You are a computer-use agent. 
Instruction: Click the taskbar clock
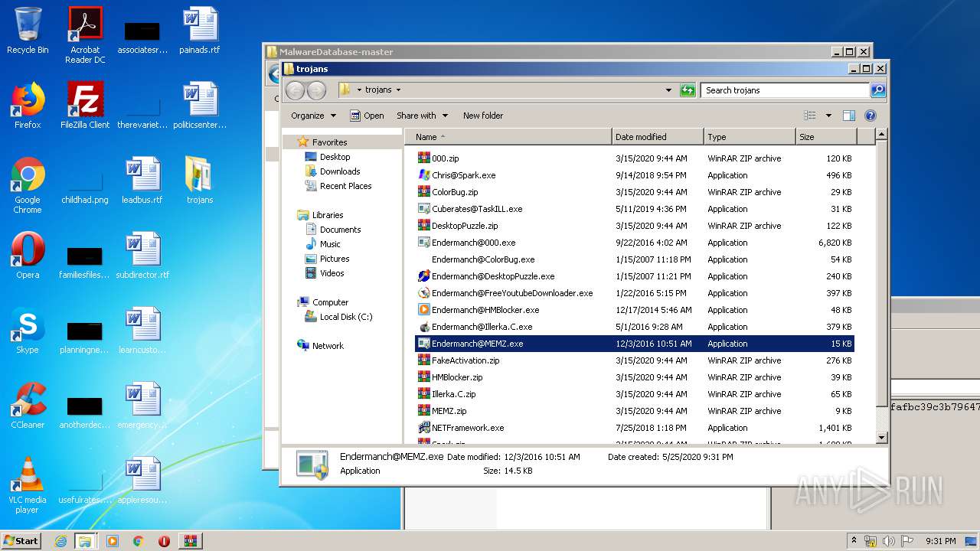(x=940, y=541)
